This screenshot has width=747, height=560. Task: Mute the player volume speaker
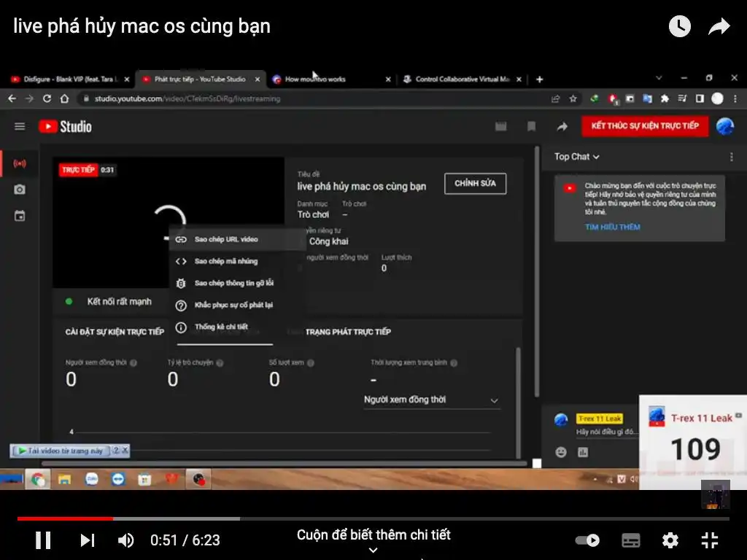coord(125,540)
